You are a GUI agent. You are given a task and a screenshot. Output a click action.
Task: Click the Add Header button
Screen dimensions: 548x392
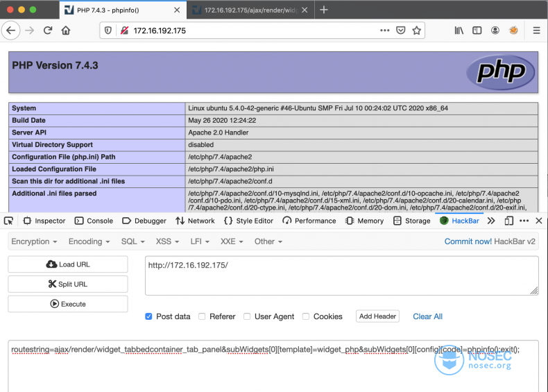tap(377, 316)
